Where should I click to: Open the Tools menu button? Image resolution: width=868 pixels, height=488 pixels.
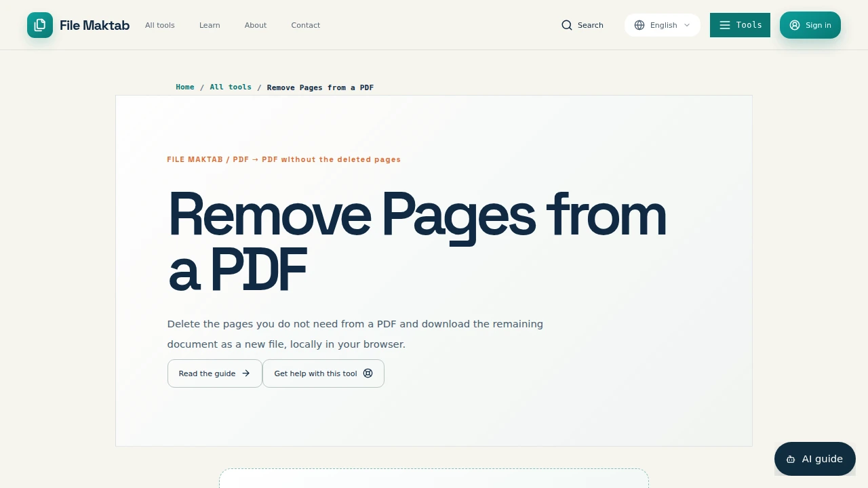tap(740, 25)
